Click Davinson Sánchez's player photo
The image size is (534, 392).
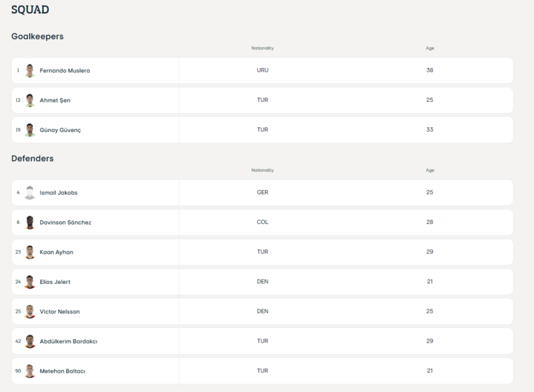[29, 223]
